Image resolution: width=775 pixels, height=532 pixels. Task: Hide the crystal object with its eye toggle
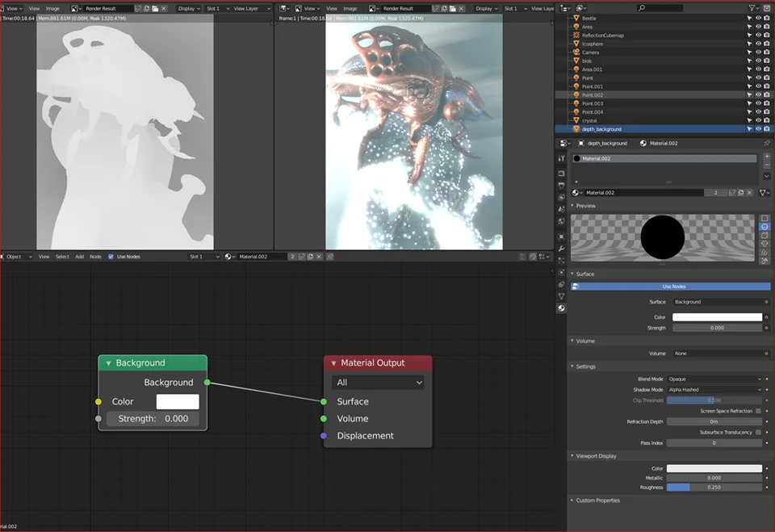pyautogui.click(x=757, y=120)
